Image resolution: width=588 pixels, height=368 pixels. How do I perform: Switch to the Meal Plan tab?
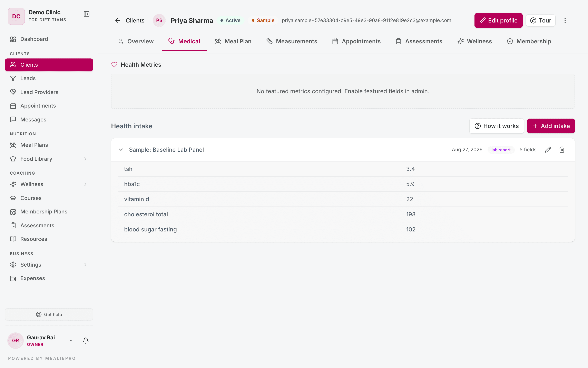pos(233,41)
